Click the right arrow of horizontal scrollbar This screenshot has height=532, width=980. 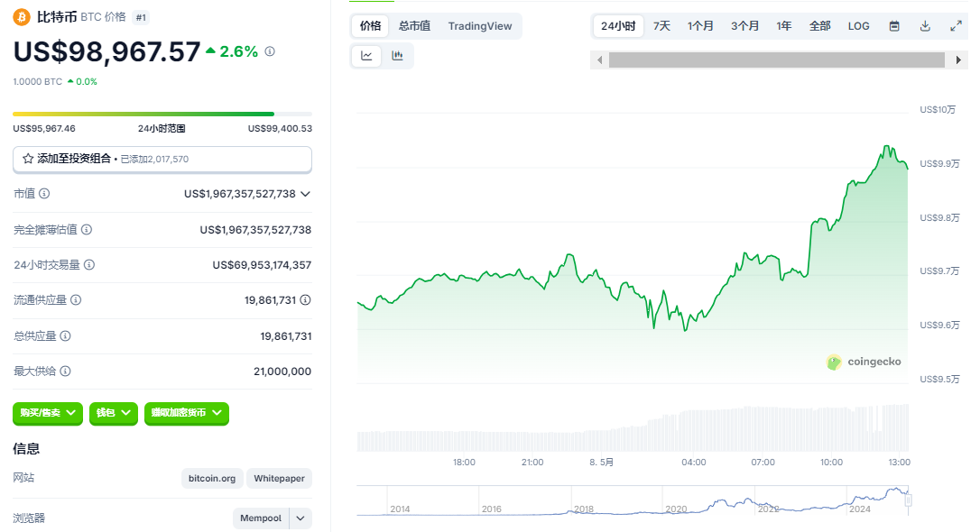958,60
